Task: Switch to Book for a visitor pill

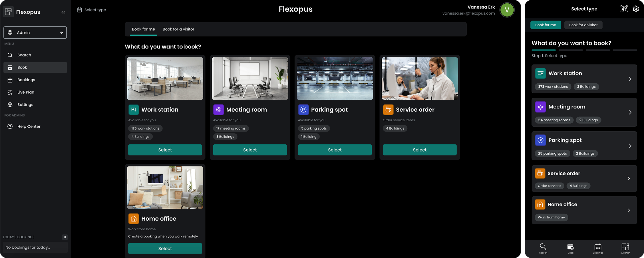Action: coord(583,25)
